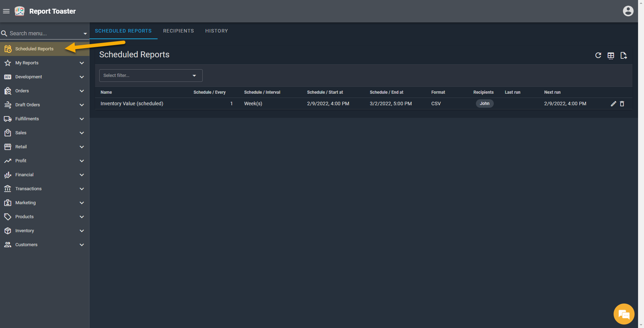Screen dimensions: 644x328
Task: Click the John recipient chip
Action: coord(484,104)
